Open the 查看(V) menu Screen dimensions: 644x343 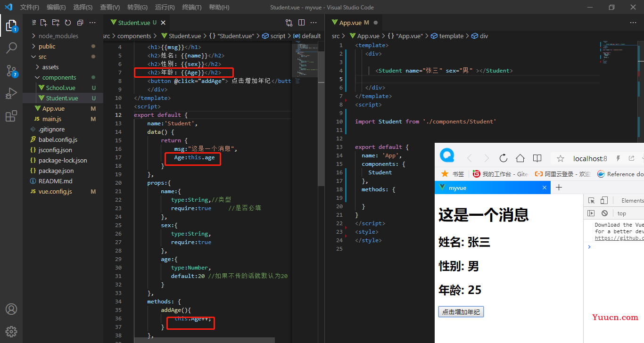pos(110,7)
